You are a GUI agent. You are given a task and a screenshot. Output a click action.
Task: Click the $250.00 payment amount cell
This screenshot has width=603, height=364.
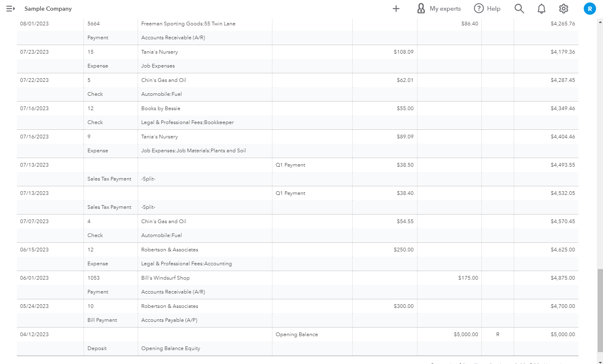pyautogui.click(x=404, y=250)
